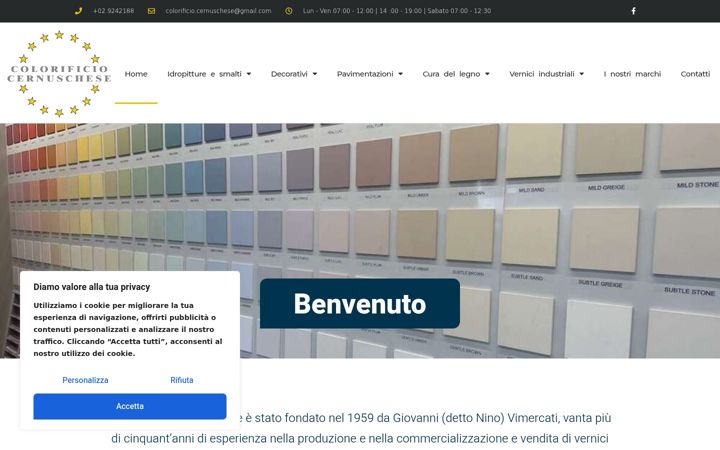The height and width of the screenshot is (450, 720).
Task: Open the Cura del legno menu
Action: click(x=451, y=74)
